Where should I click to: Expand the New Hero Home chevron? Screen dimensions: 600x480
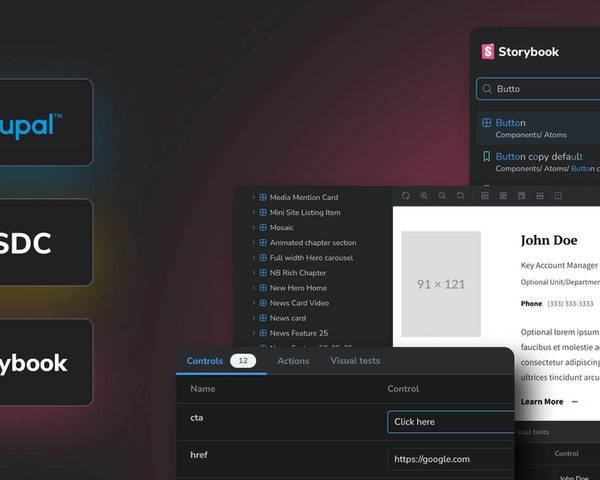point(253,287)
